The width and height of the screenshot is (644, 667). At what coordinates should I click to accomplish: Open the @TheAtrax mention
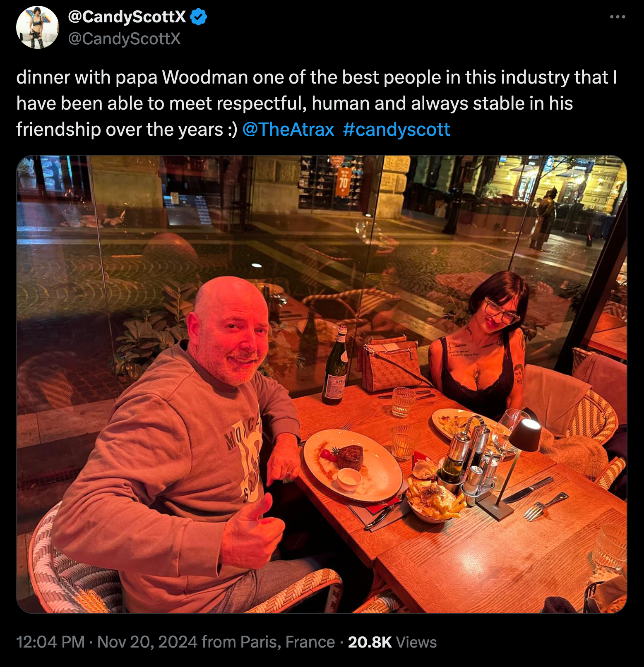[288, 130]
